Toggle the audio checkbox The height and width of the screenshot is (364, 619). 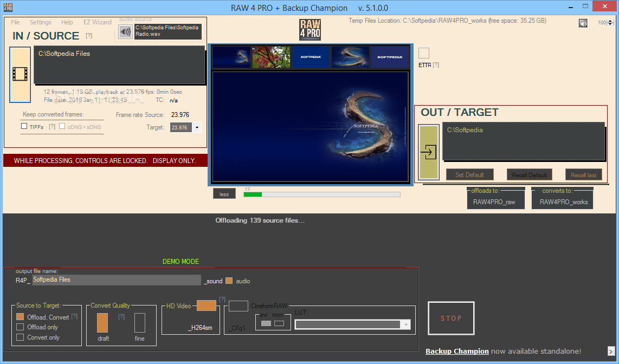[229, 281]
